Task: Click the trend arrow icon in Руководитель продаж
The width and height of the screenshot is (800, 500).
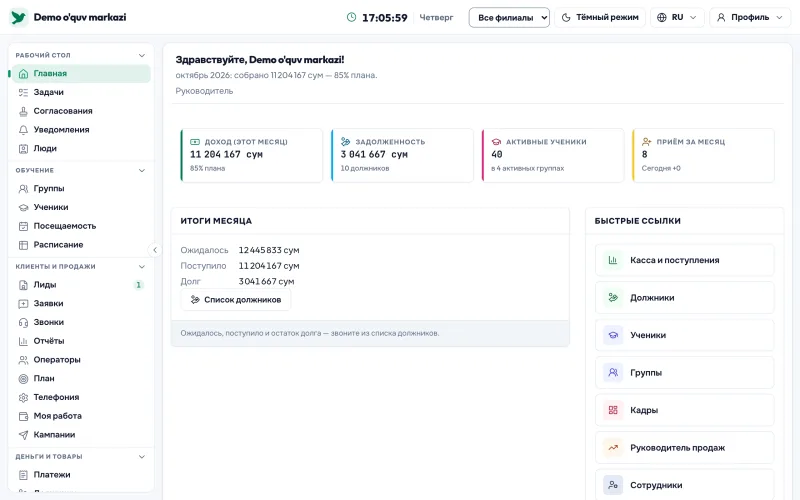Action: point(613,448)
